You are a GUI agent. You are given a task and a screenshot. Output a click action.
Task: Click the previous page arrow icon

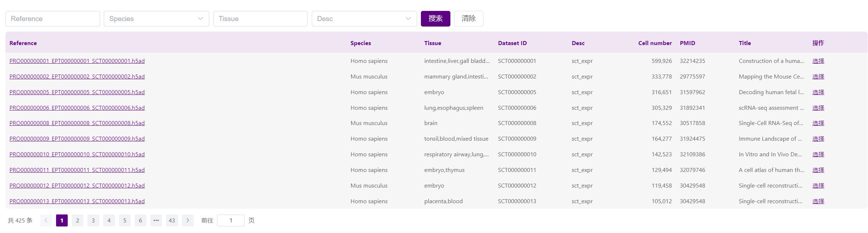point(46,220)
